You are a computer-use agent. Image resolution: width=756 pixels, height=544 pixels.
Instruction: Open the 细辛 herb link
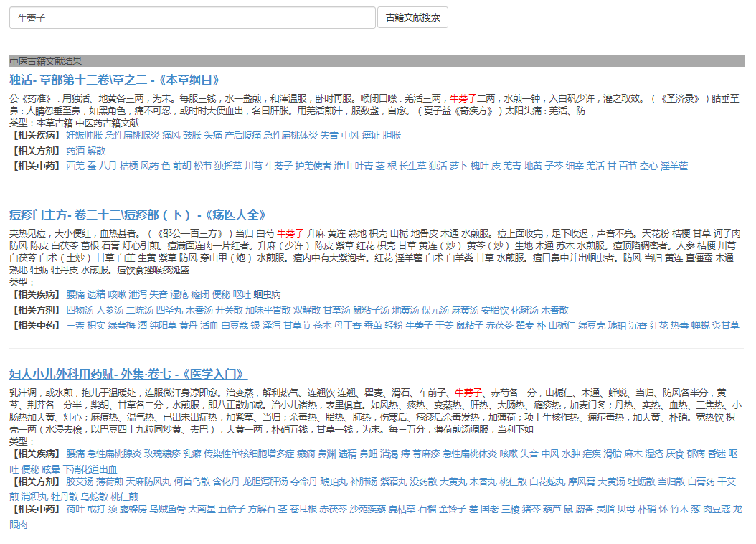pyautogui.click(x=575, y=166)
